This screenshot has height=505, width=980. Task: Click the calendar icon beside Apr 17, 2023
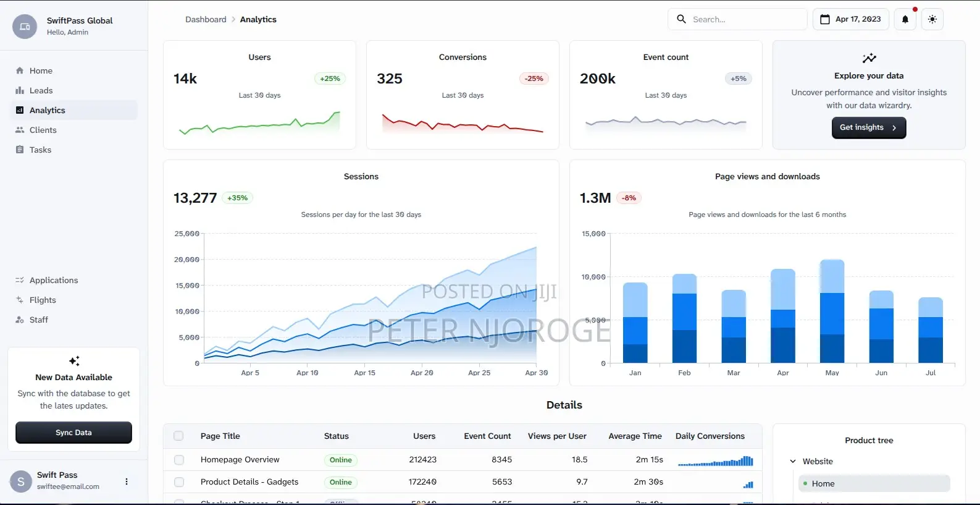pos(824,19)
